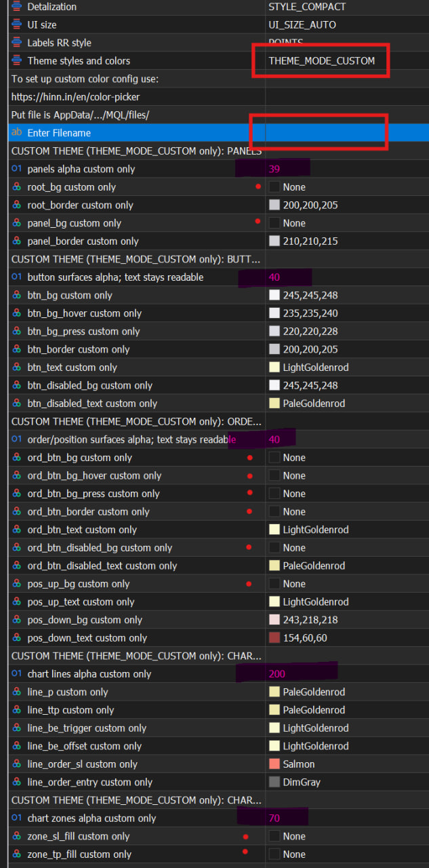Viewport: 429px width, 868px height.
Task: Click the integer icon beside order/position surfaces alpha
Action: [x=17, y=439]
